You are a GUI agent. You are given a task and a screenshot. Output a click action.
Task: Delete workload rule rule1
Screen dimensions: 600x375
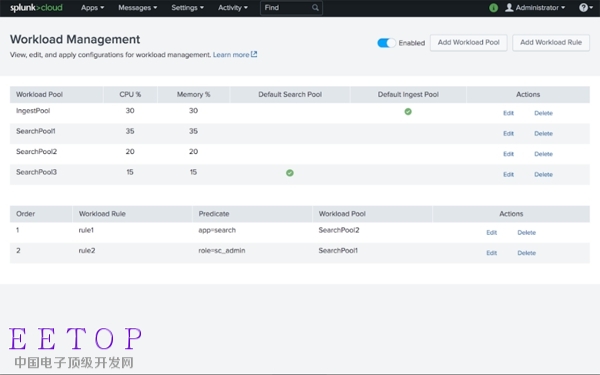click(526, 233)
